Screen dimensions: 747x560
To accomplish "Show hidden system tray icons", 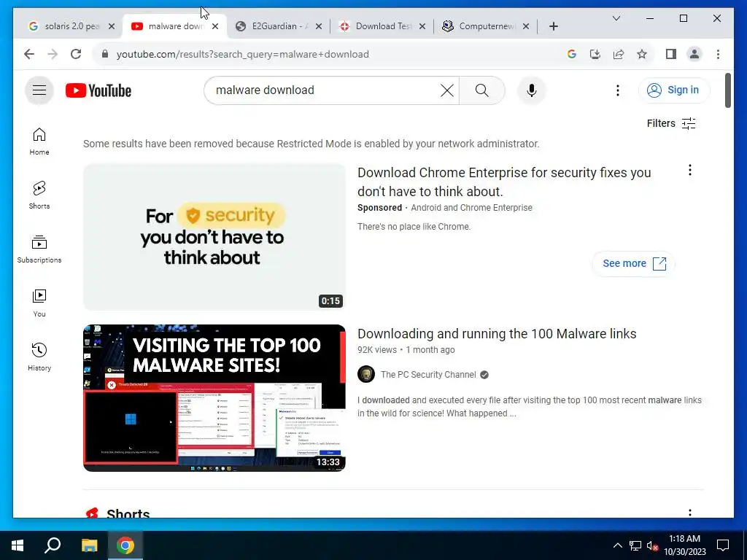I will [617, 545].
